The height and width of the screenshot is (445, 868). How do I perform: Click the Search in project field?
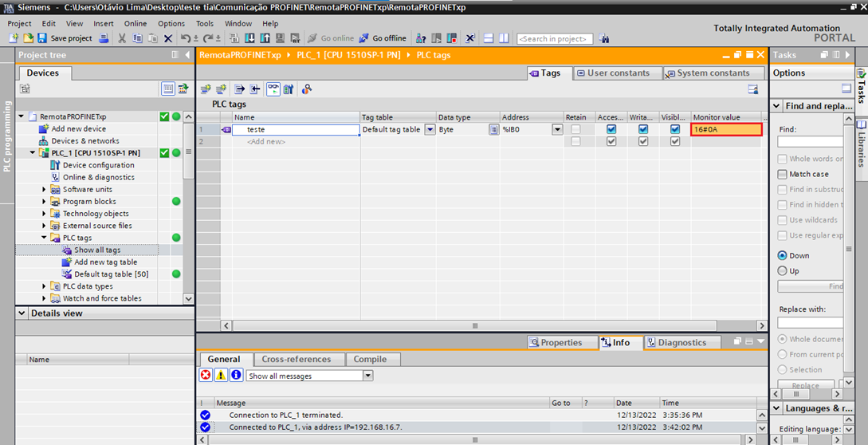click(x=555, y=38)
